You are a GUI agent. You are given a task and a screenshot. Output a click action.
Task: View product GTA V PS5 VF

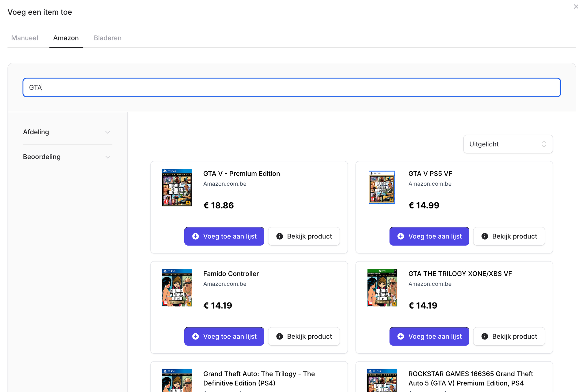(x=509, y=236)
